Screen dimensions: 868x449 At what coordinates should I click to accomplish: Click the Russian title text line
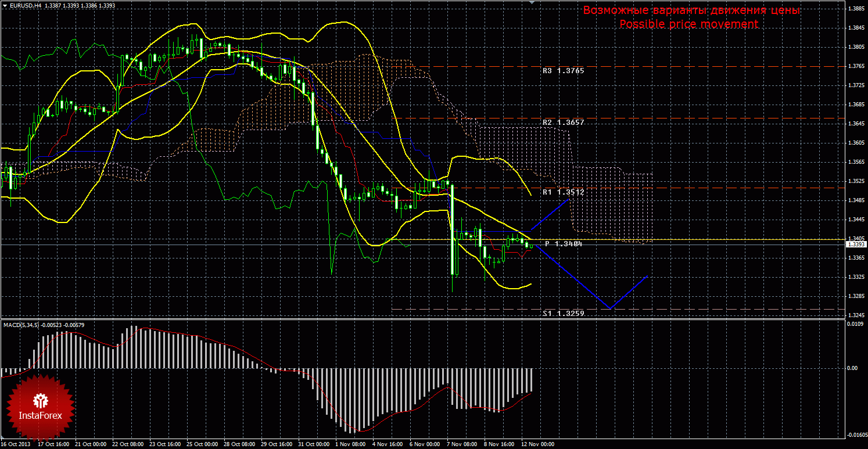click(x=691, y=10)
